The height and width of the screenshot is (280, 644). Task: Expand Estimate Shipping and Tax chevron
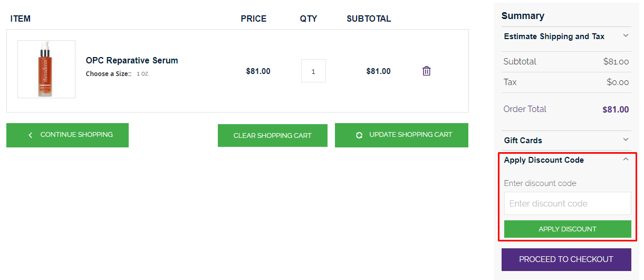(626, 36)
